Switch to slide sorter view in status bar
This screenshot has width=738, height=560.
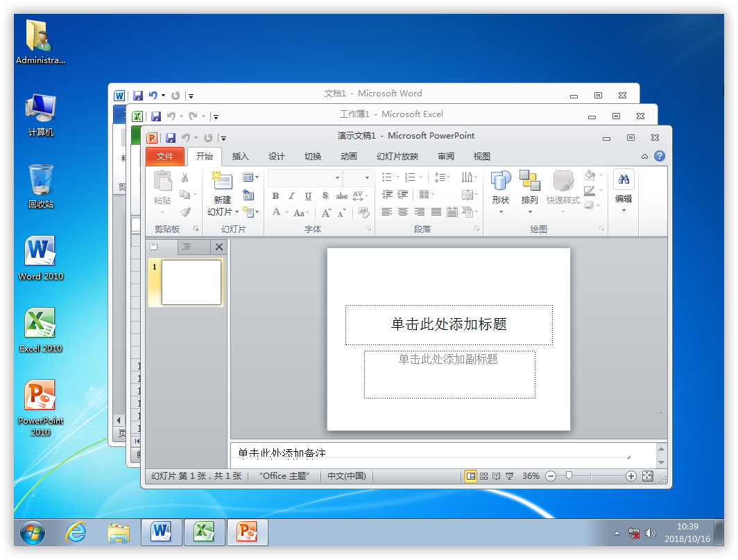(x=483, y=476)
